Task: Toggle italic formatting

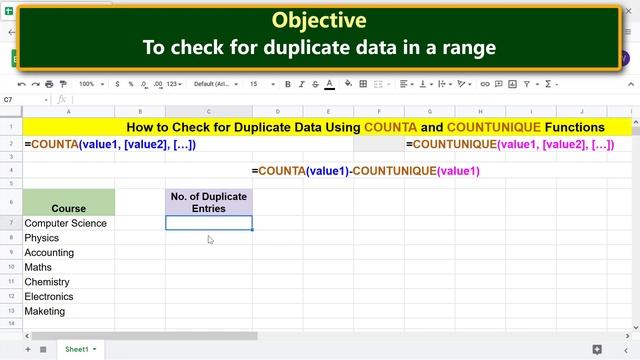Action: pos(302,84)
